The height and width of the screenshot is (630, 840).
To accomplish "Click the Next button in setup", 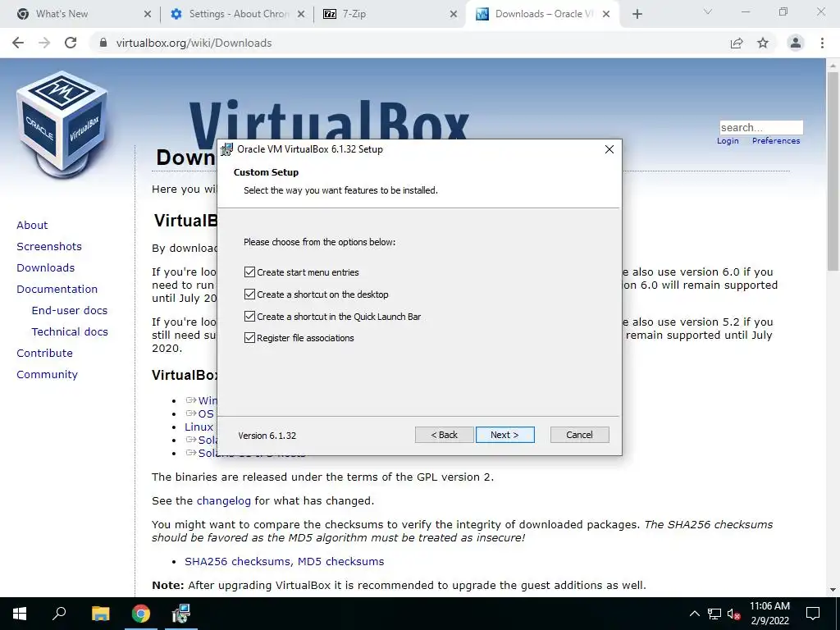I will point(504,435).
